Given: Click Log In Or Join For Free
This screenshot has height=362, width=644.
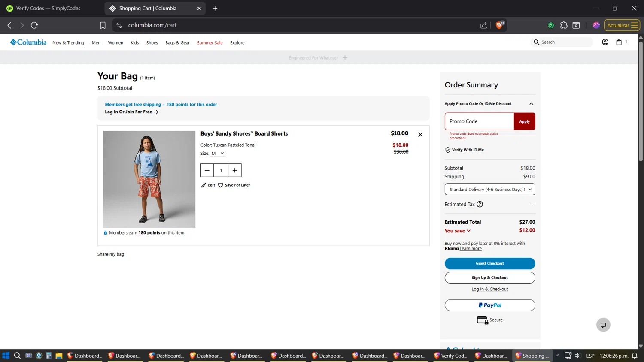Looking at the screenshot, I should pyautogui.click(x=132, y=112).
